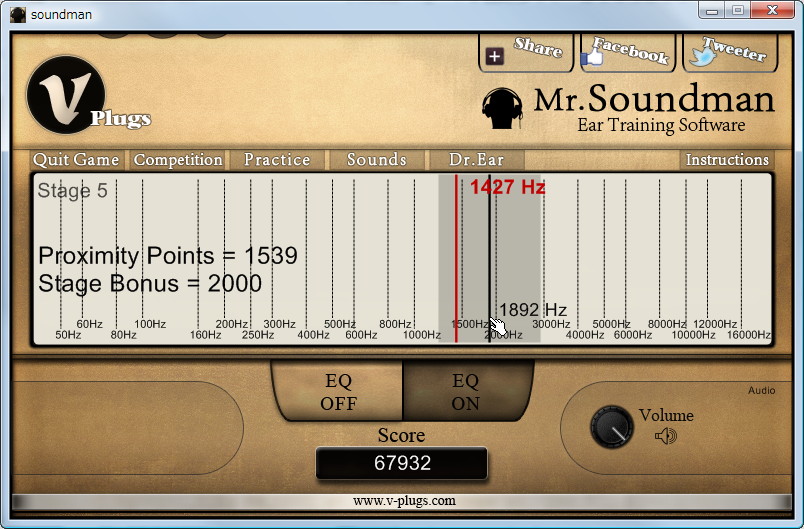Click the 80Hz frequency label
804x529 pixels.
(x=124, y=335)
